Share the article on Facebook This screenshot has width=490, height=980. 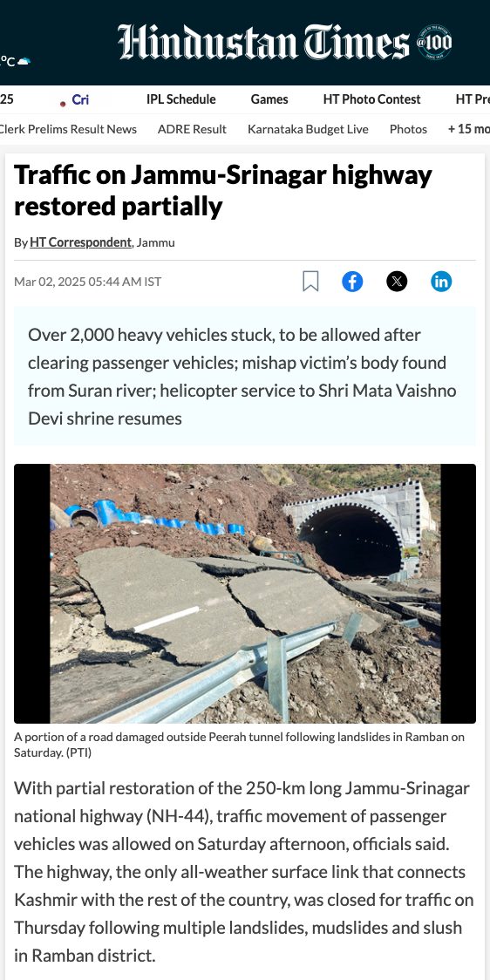(352, 282)
